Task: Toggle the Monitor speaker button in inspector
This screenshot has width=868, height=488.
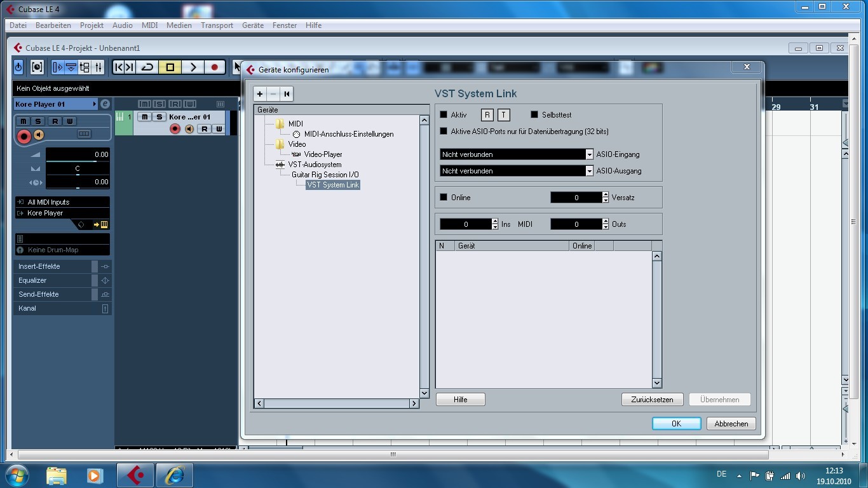Action: point(39,135)
